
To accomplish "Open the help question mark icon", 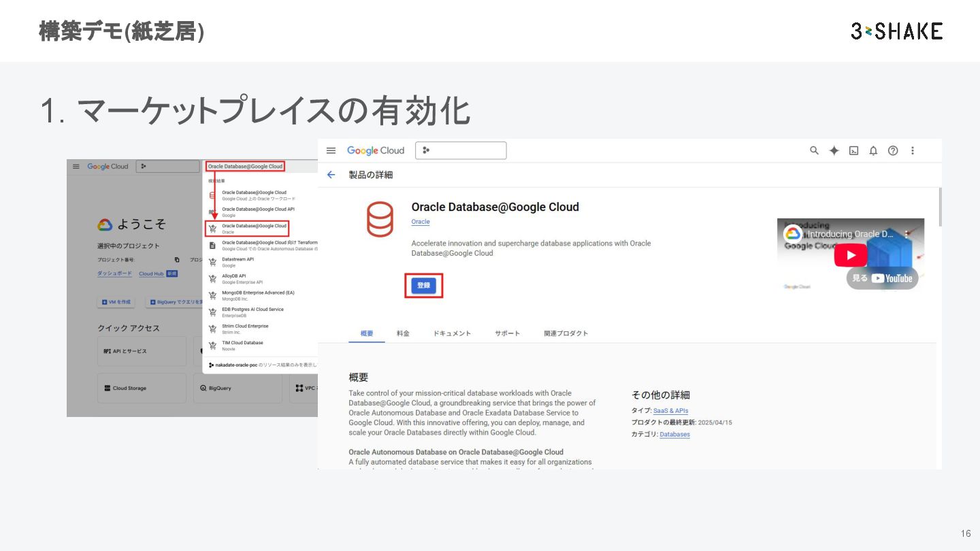I will pos(893,150).
